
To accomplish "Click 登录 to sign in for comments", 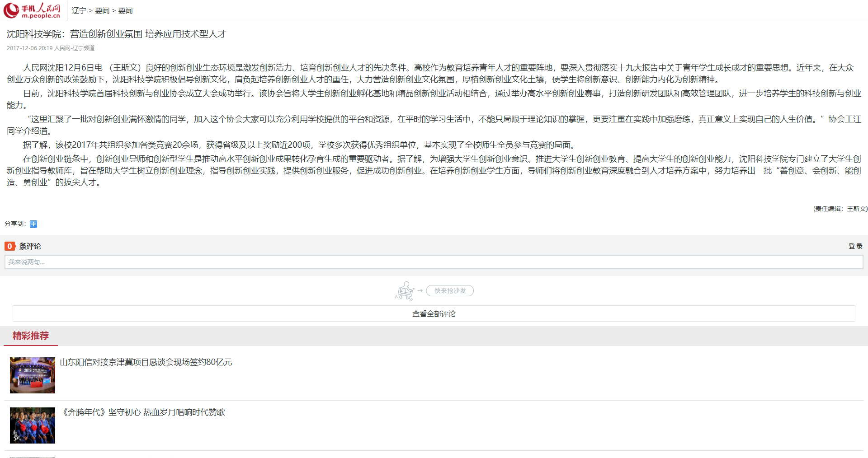I will pos(855,246).
